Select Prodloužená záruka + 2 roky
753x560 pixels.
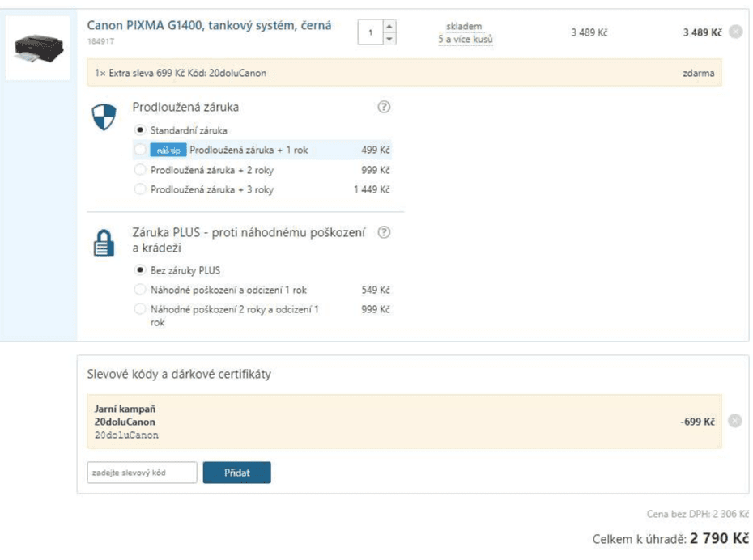pos(140,170)
